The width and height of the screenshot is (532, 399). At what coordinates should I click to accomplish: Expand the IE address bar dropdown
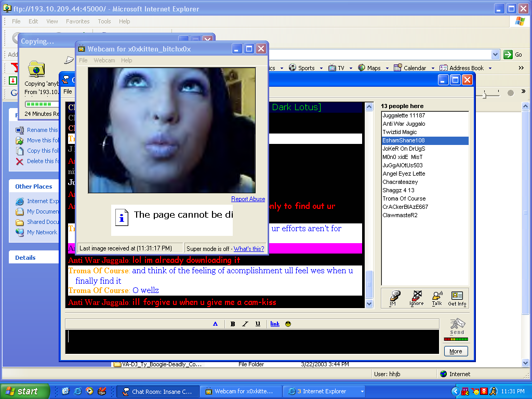tap(495, 55)
